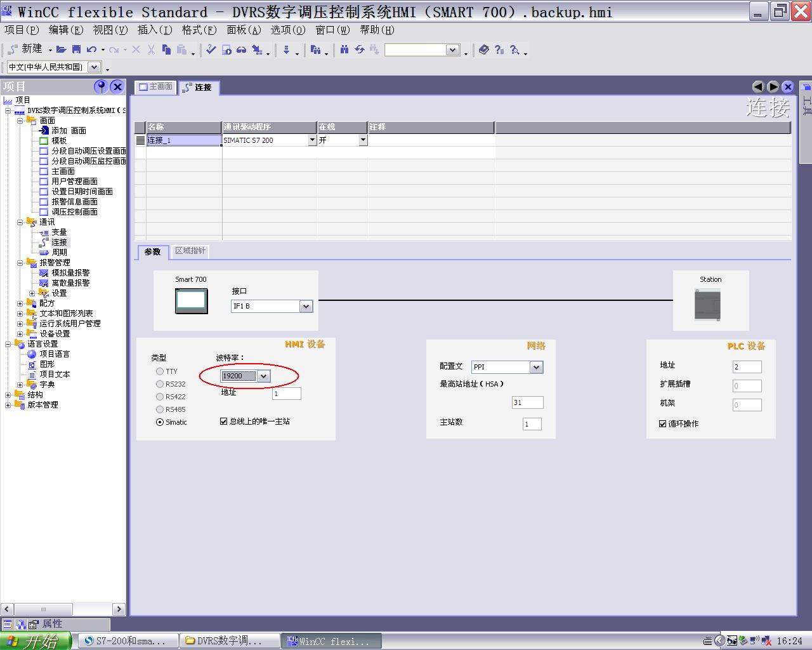Expand the 配方 tree node

20,303
